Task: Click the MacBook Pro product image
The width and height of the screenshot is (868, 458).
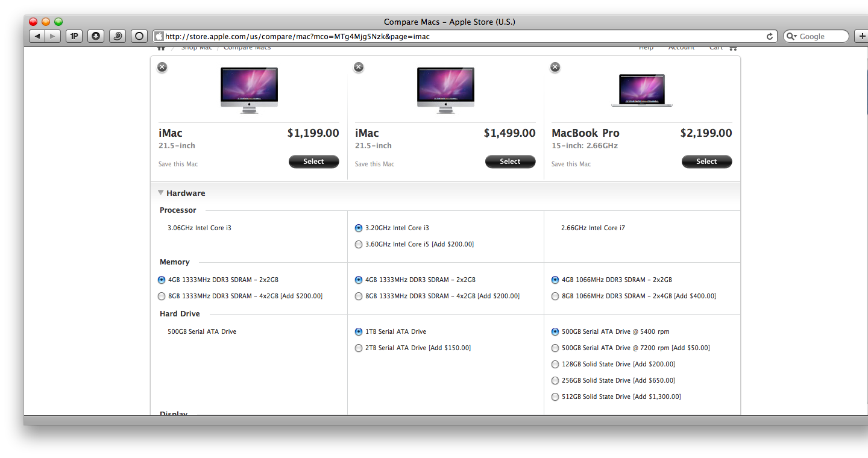Action: pyautogui.click(x=642, y=90)
